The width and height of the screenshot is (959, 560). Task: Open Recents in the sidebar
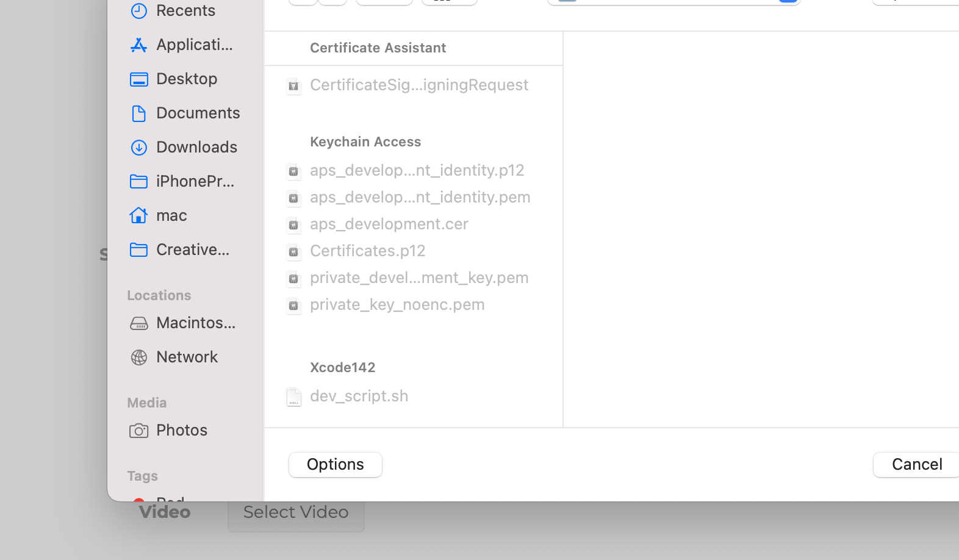coord(185,10)
